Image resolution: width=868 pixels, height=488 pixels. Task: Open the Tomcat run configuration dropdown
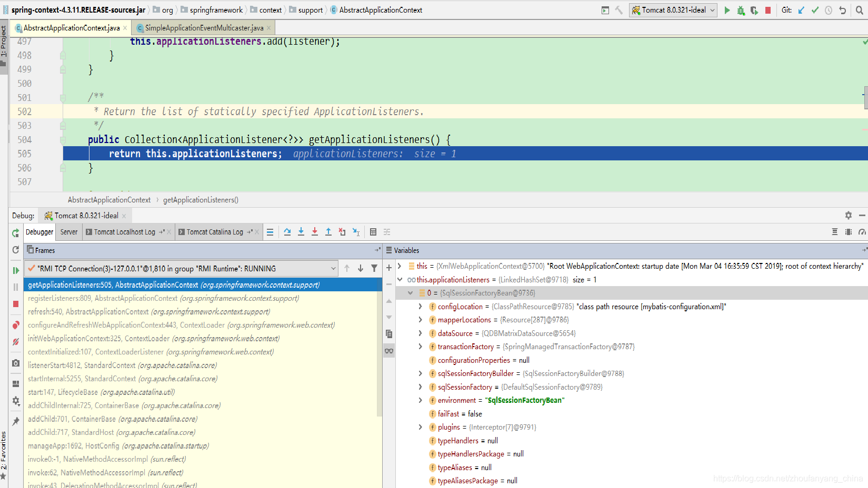coord(673,10)
